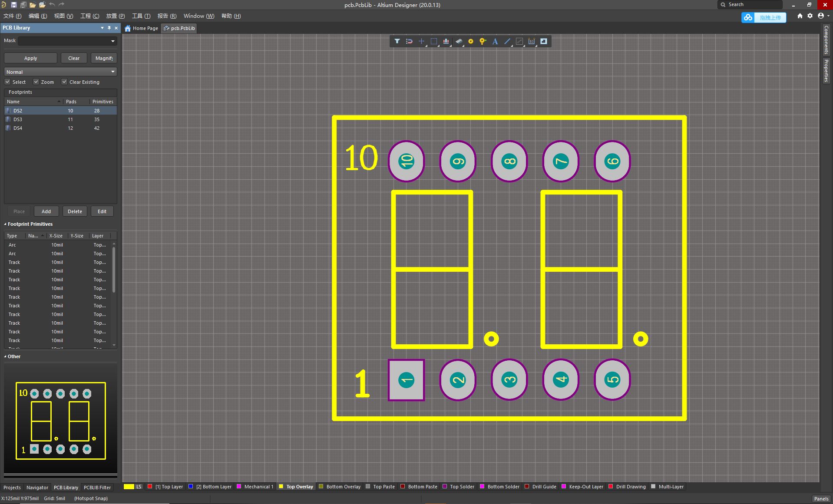Open the Align objects tool

click(446, 41)
